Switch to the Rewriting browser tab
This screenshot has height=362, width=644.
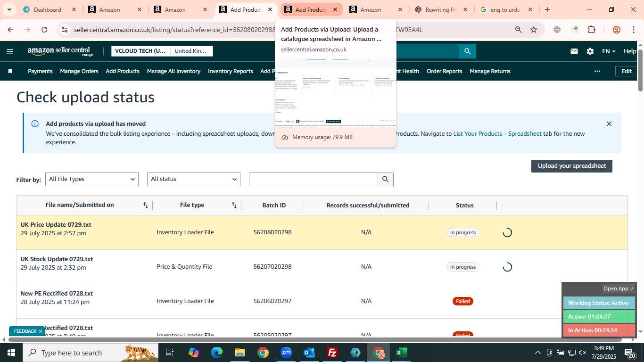click(441, 9)
